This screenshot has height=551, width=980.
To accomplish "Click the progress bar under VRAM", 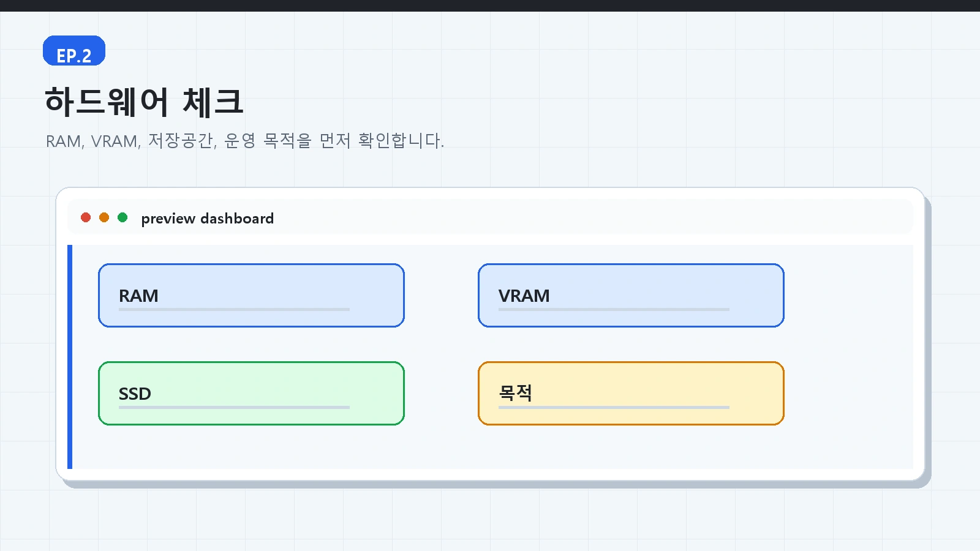I will point(614,310).
